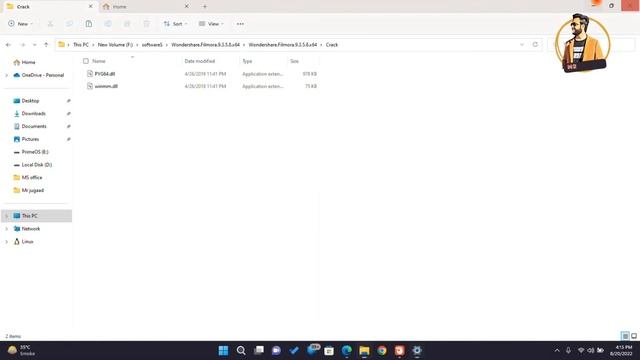Add a new Explorer tab
The width and height of the screenshot is (640, 360).
[205, 7]
